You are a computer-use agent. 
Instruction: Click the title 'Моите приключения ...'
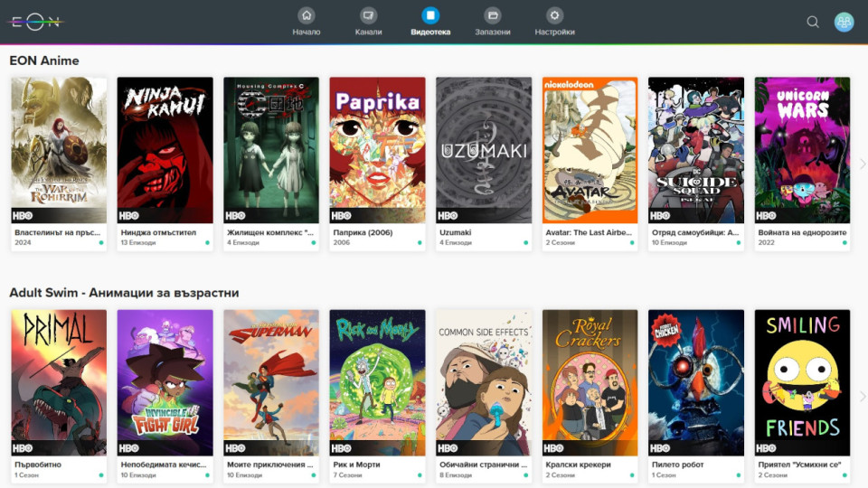270,465
